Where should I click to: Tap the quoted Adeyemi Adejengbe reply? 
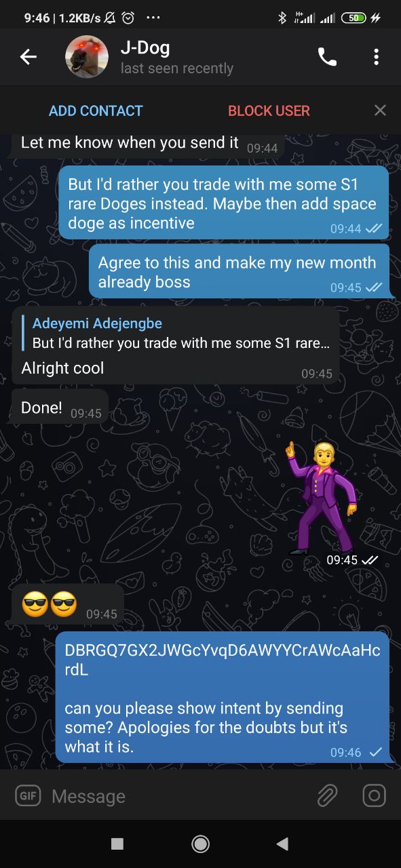tap(178, 333)
